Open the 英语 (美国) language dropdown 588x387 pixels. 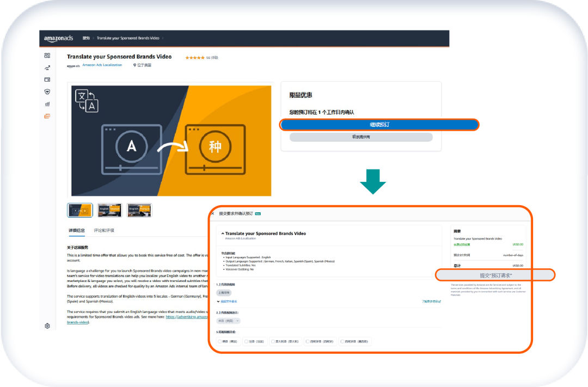(x=228, y=321)
